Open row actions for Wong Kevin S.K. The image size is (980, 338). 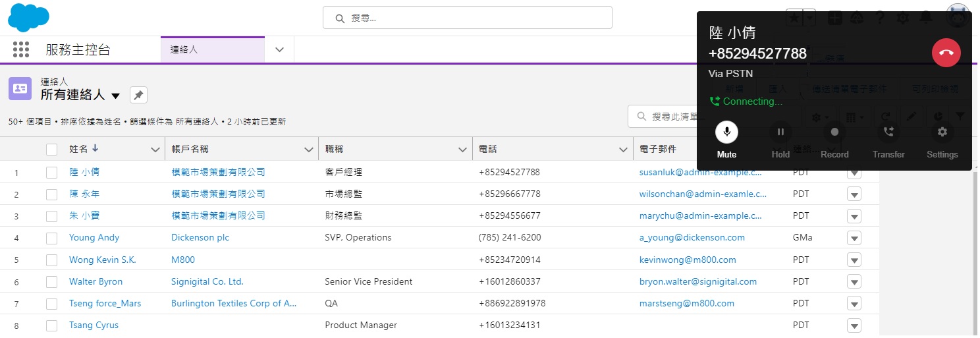854,260
